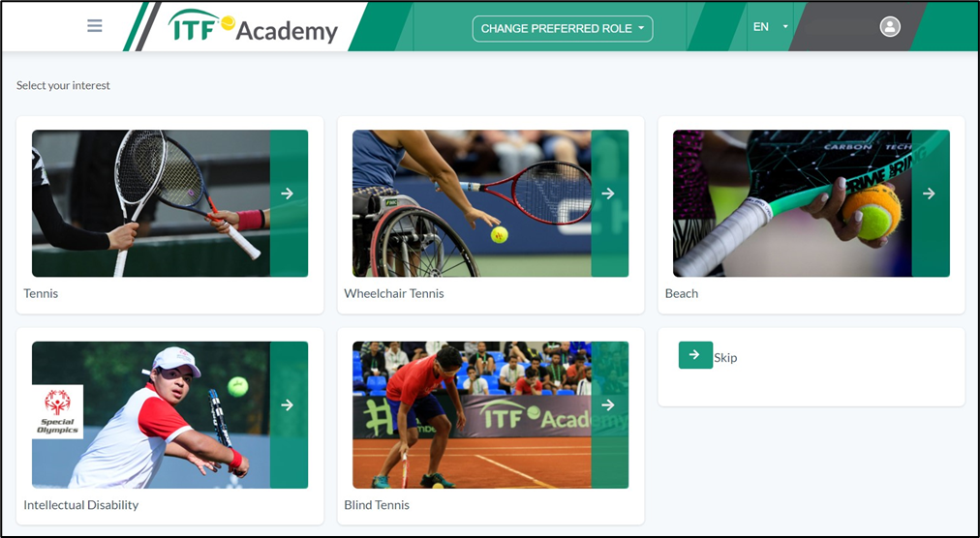This screenshot has height=538, width=980.
Task: Open the hamburger menu icon
Action: pos(94,25)
